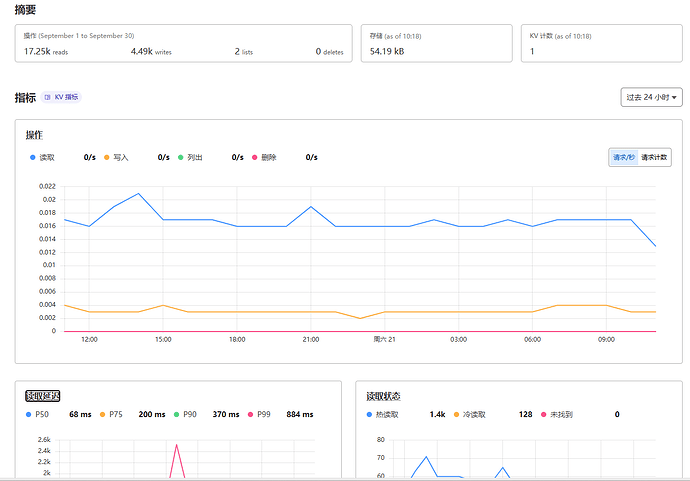Image resolution: width=690 pixels, height=481 pixels.
Task: Switch chart to 请求/秒 view
Action: pos(624,157)
